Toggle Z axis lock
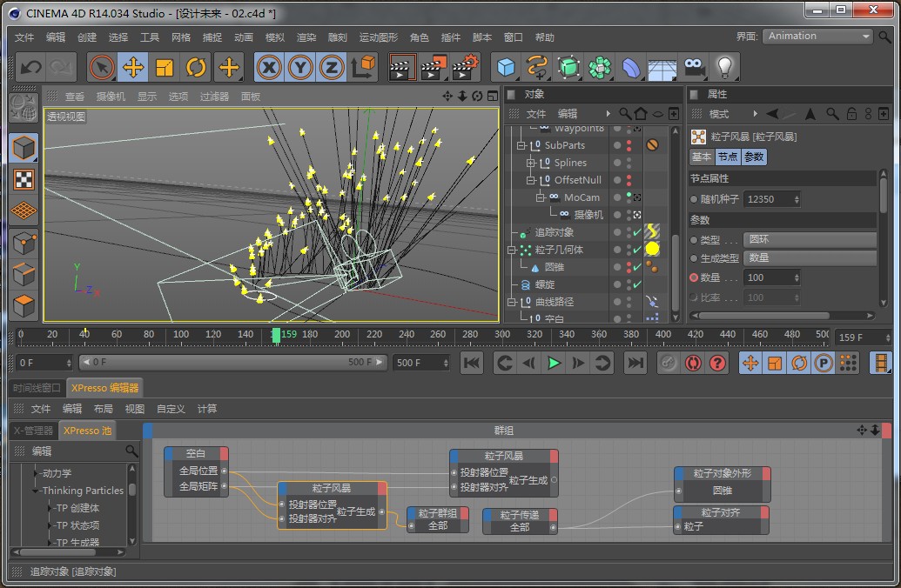This screenshot has width=901, height=588. pos(332,68)
